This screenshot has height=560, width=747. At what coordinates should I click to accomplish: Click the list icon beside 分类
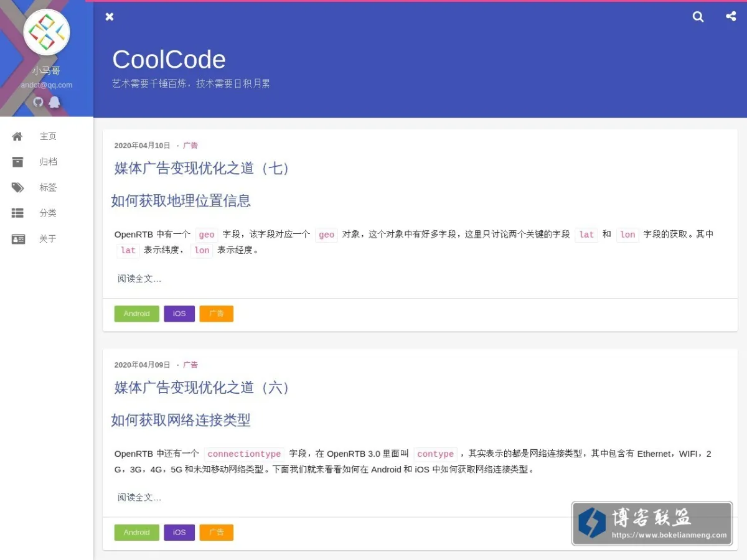[17, 213]
